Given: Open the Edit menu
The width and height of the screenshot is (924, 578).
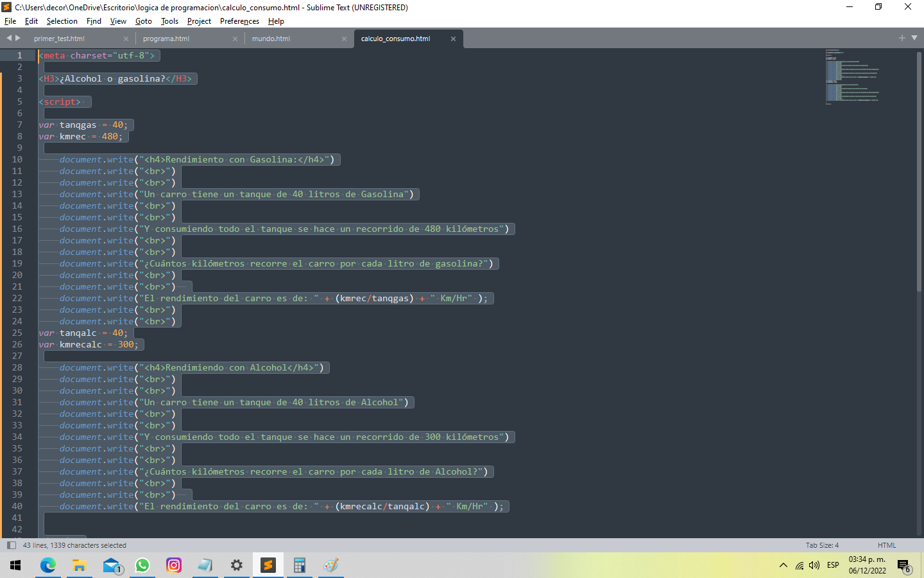Looking at the screenshot, I should (31, 21).
